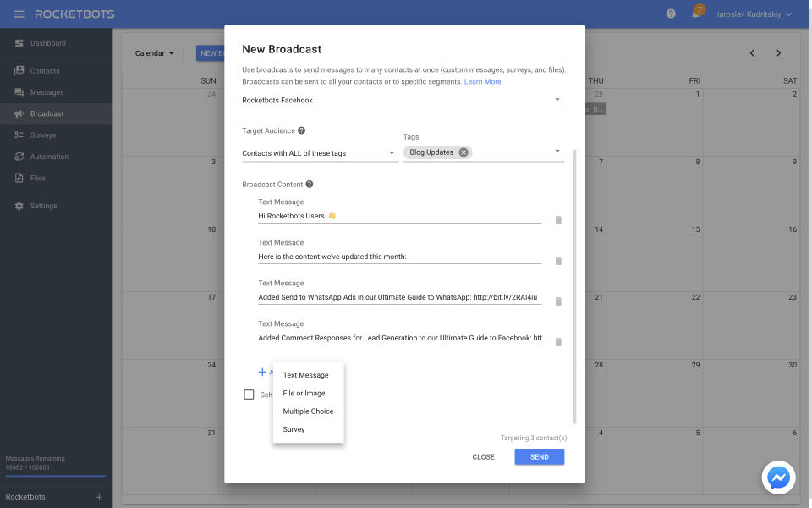Click the Target Audience help icon
Viewport: 812px width, 508px height.
click(x=301, y=130)
